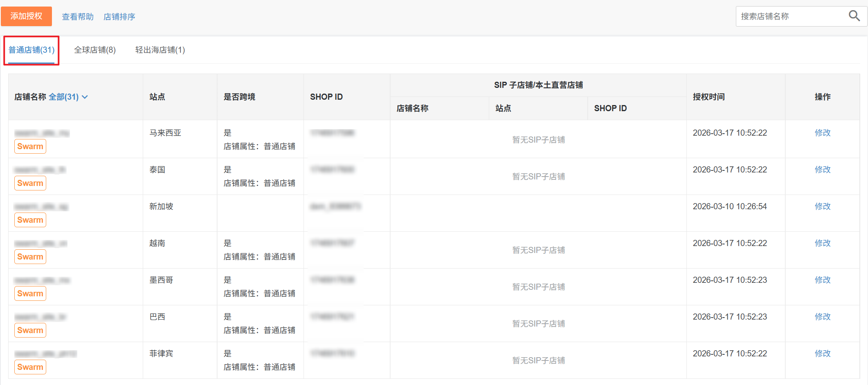868x385 pixels.
Task: Click the Swarm tag on the 泰国 row
Action: tap(30, 183)
